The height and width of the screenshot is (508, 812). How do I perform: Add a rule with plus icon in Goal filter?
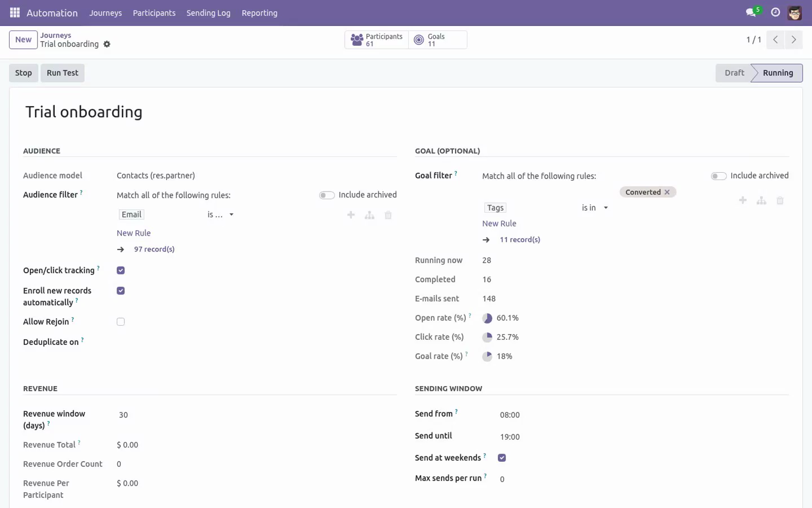[742, 200]
